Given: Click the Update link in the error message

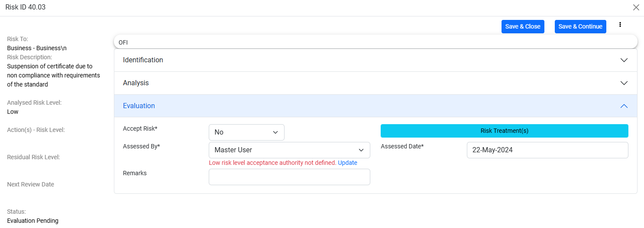Looking at the screenshot, I should [x=347, y=163].
